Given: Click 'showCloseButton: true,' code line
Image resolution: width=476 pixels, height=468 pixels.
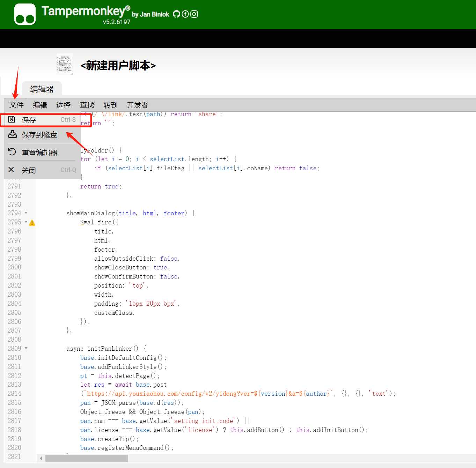Looking at the screenshot, I should pos(132,267).
